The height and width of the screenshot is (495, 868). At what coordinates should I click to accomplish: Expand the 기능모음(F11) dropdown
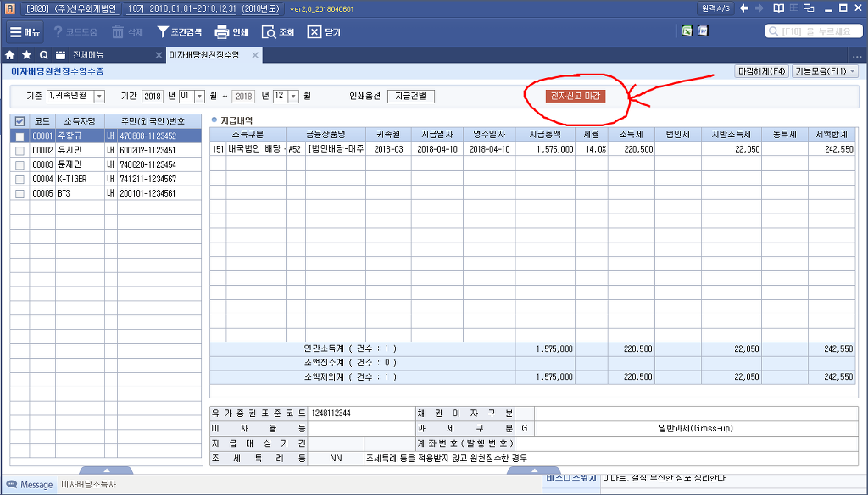coord(826,71)
